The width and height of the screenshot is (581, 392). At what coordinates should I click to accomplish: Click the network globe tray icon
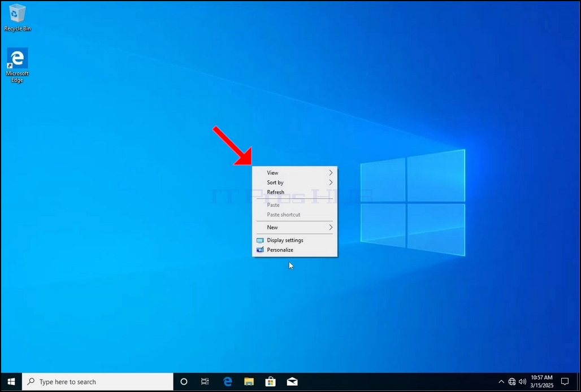click(x=511, y=382)
